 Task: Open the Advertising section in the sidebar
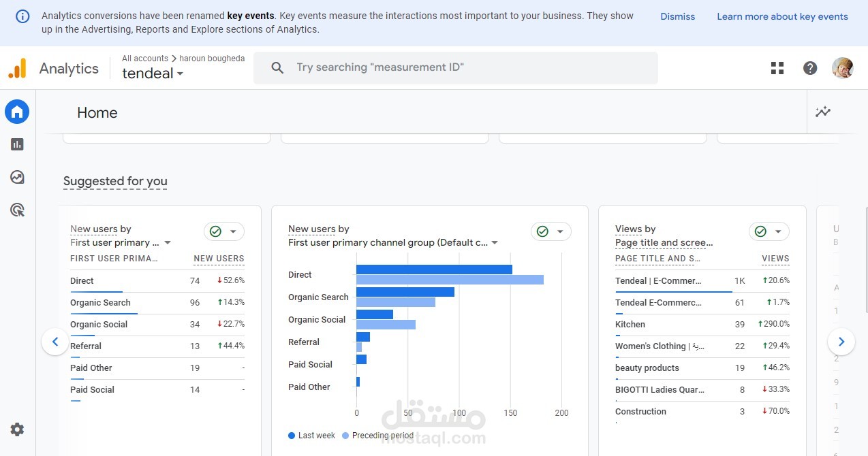(x=16, y=210)
